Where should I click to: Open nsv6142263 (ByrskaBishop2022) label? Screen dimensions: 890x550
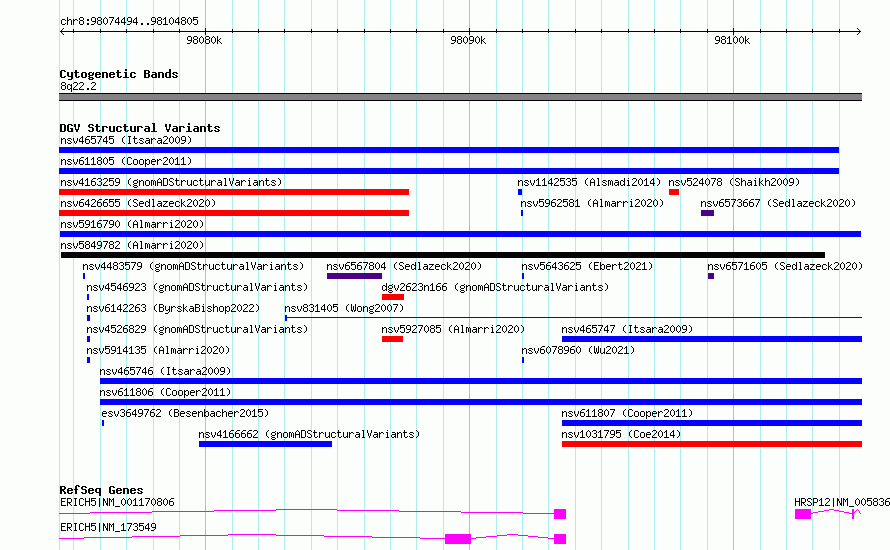(x=173, y=308)
